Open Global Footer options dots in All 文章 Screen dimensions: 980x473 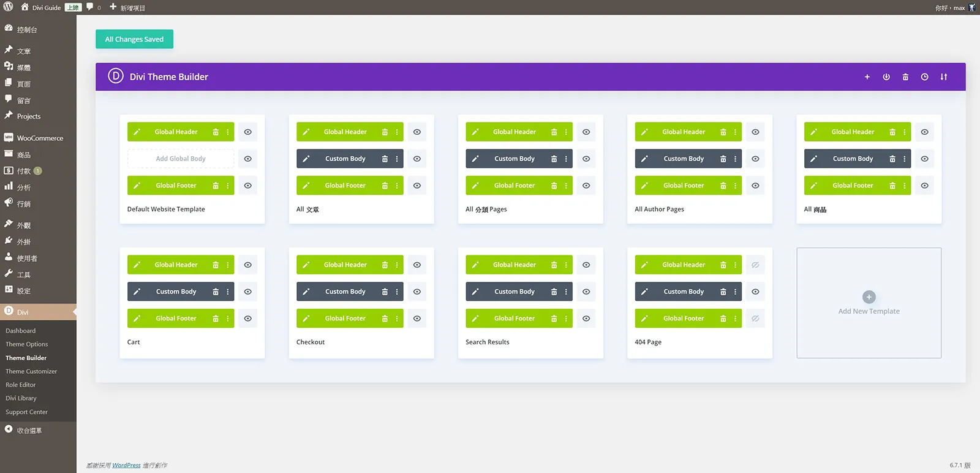(x=397, y=186)
